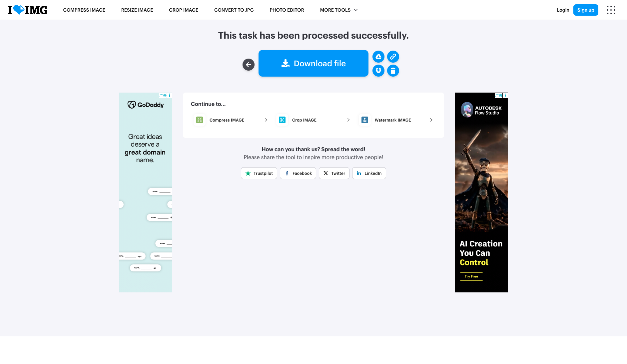Click Try Free in Autodesk ad
This screenshot has width=627, height=364.
[x=471, y=276]
